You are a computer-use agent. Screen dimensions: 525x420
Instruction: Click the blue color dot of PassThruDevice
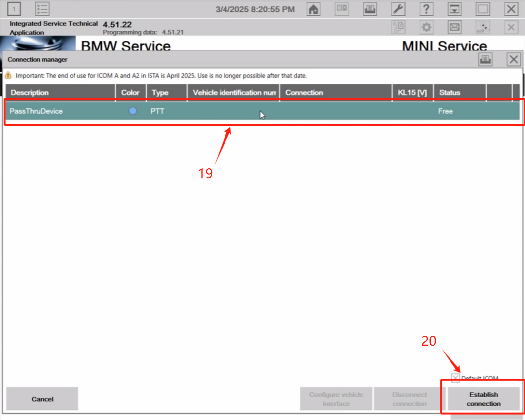133,111
